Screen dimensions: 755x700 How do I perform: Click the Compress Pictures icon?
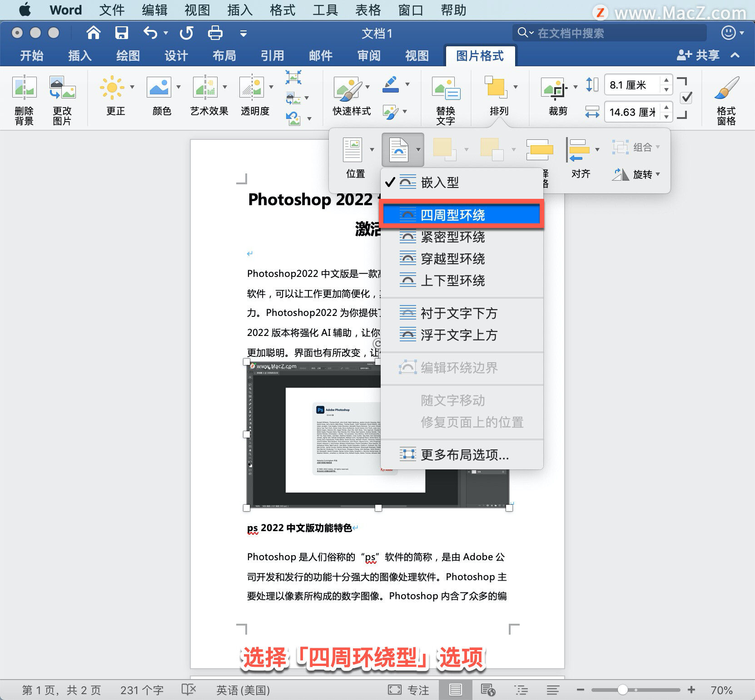(x=293, y=77)
